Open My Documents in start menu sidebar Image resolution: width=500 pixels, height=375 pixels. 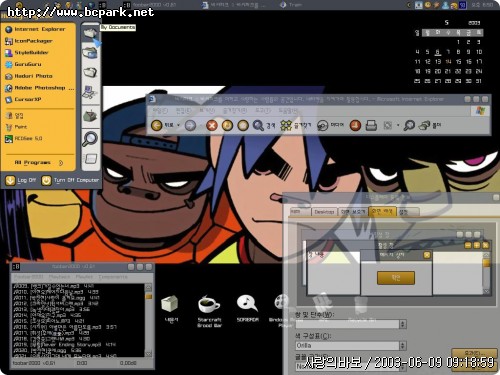coord(90,33)
